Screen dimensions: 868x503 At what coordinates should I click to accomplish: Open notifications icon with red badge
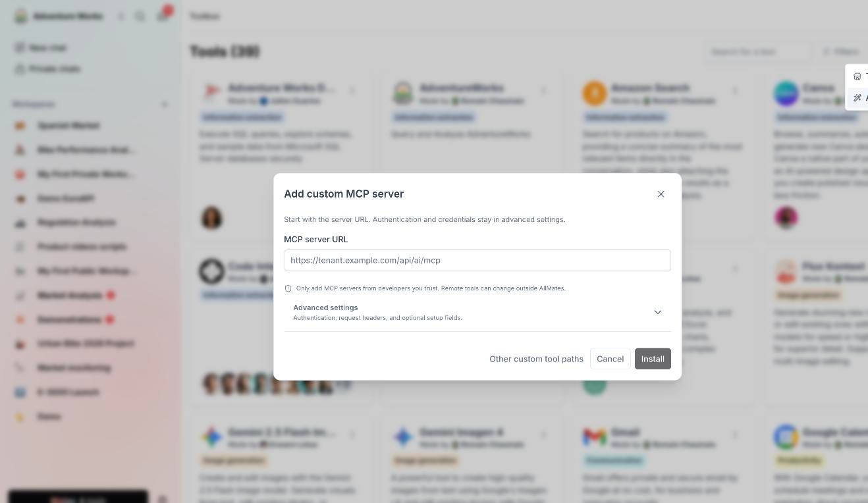tap(163, 15)
